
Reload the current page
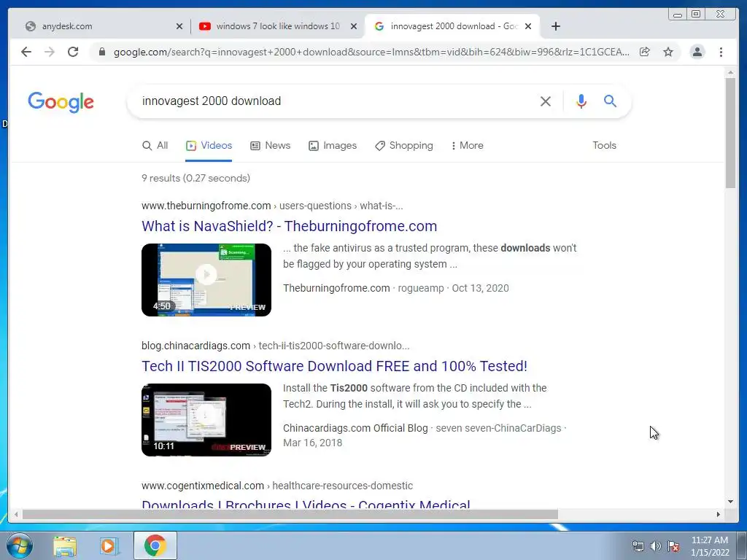tap(73, 52)
